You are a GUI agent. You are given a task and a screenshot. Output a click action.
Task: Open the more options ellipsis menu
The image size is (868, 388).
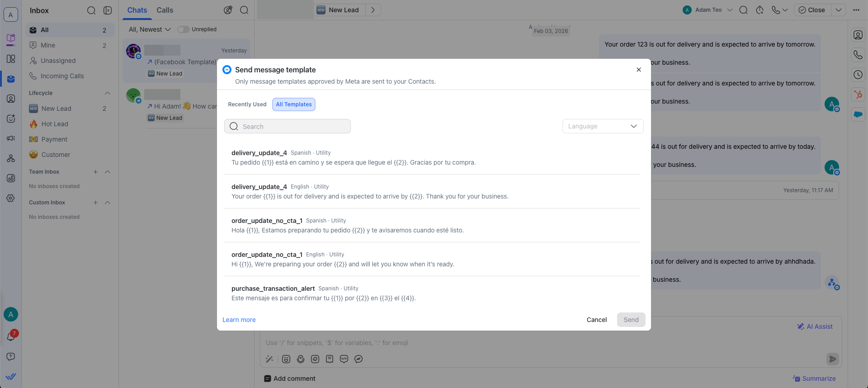[856, 10]
